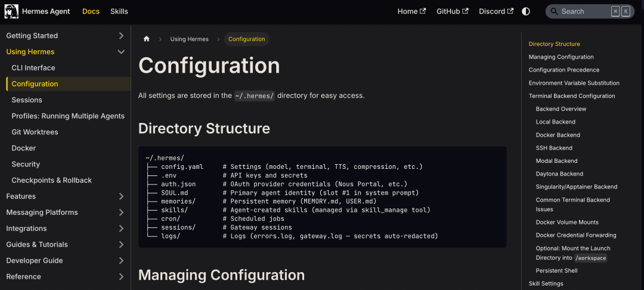Switch to the Skills tab
This screenshot has width=644, height=290.
pyautogui.click(x=119, y=11)
